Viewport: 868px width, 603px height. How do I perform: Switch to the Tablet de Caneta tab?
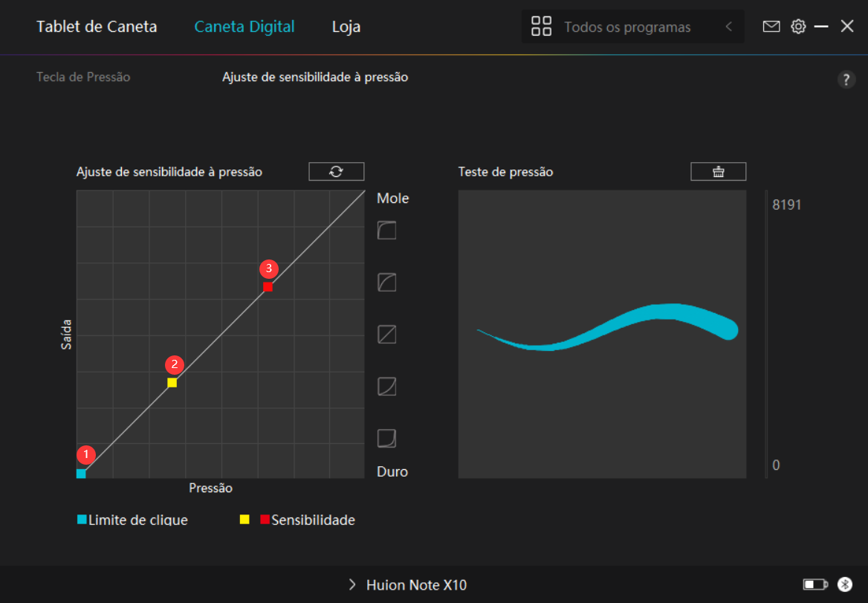click(x=97, y=27)
